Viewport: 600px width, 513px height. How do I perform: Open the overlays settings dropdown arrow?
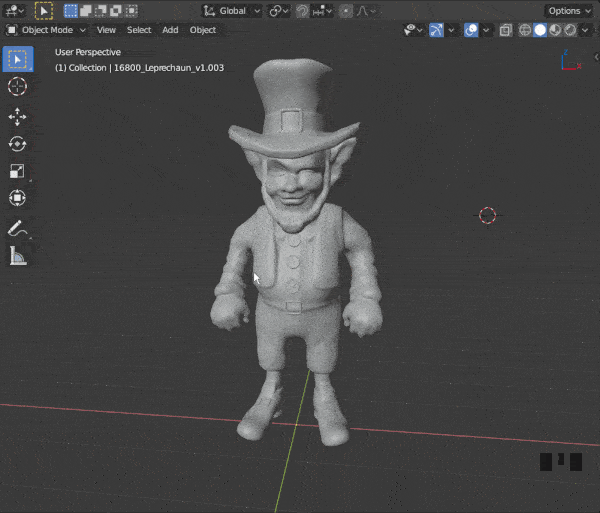[486, 30]
